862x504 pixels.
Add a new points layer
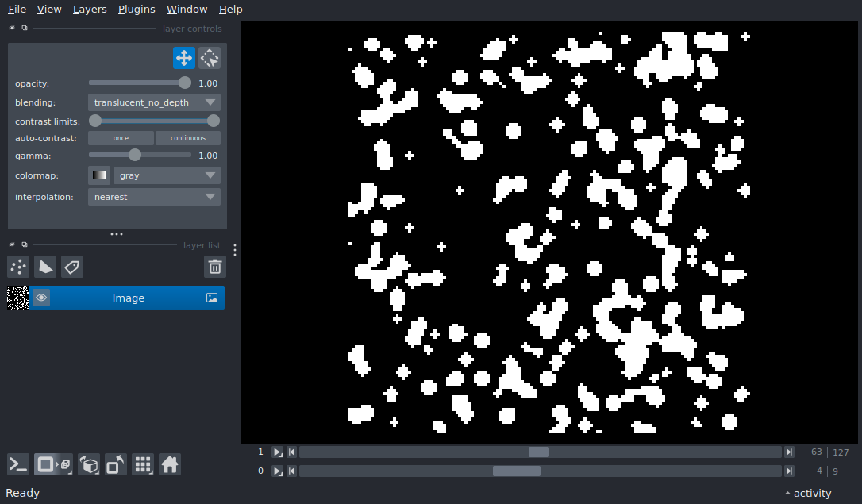point(18,267)
